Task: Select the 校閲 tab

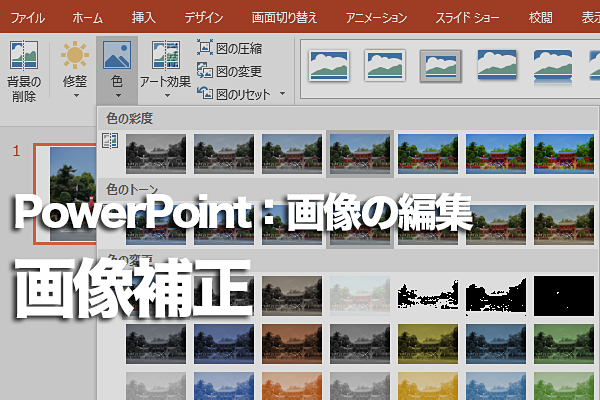Action: (x=540, y=18)
